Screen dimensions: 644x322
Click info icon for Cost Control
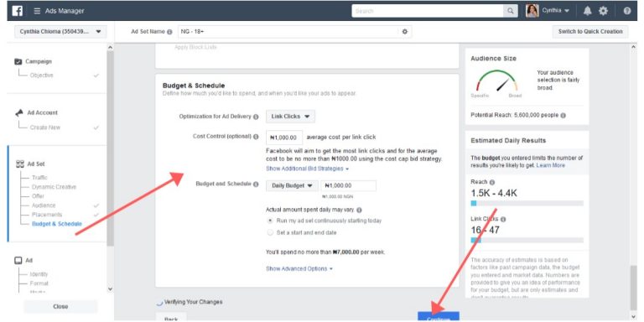pyautogui.click(x=256, y=137)
